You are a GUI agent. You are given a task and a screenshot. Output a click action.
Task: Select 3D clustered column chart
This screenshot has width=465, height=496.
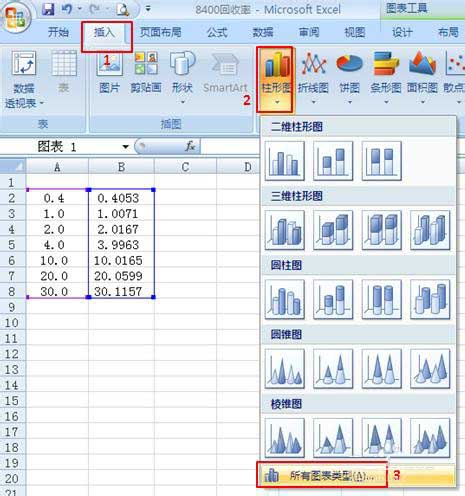pyautogui.click(x=285, y=230)
